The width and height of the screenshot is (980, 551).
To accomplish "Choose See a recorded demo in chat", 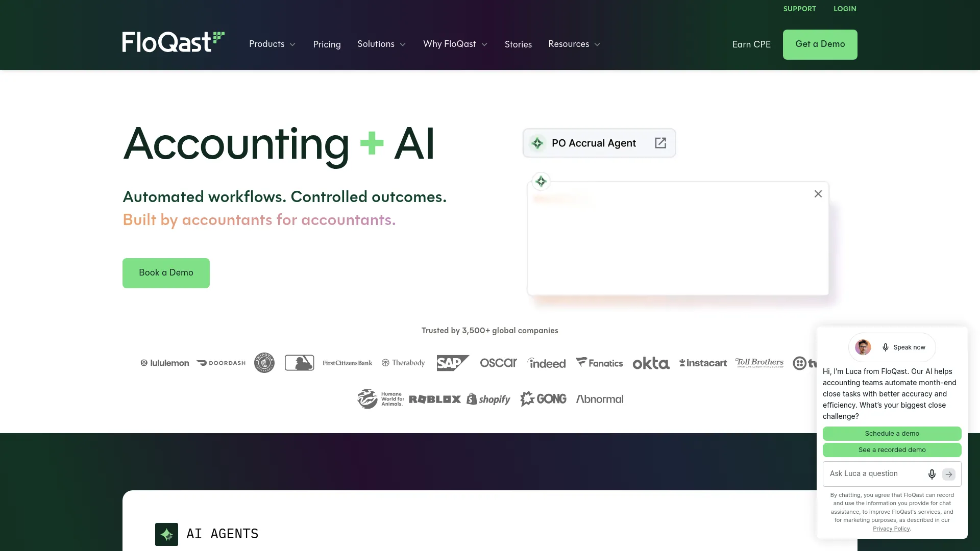I will pyautogui.click(x=892, y=450).
